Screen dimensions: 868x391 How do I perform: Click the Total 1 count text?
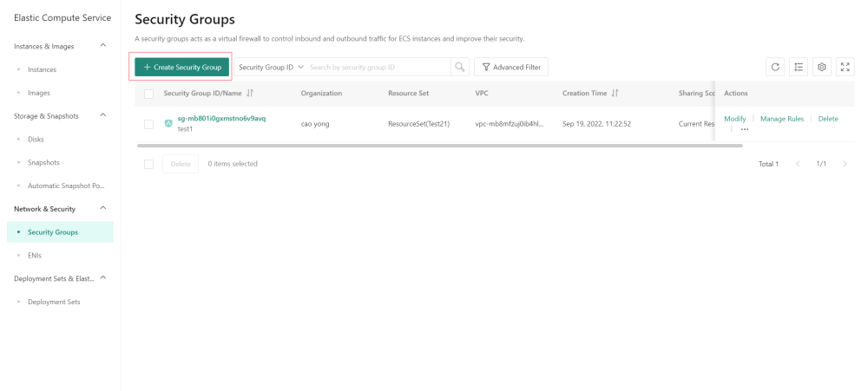pyautogui.click(x=768, y=164)
